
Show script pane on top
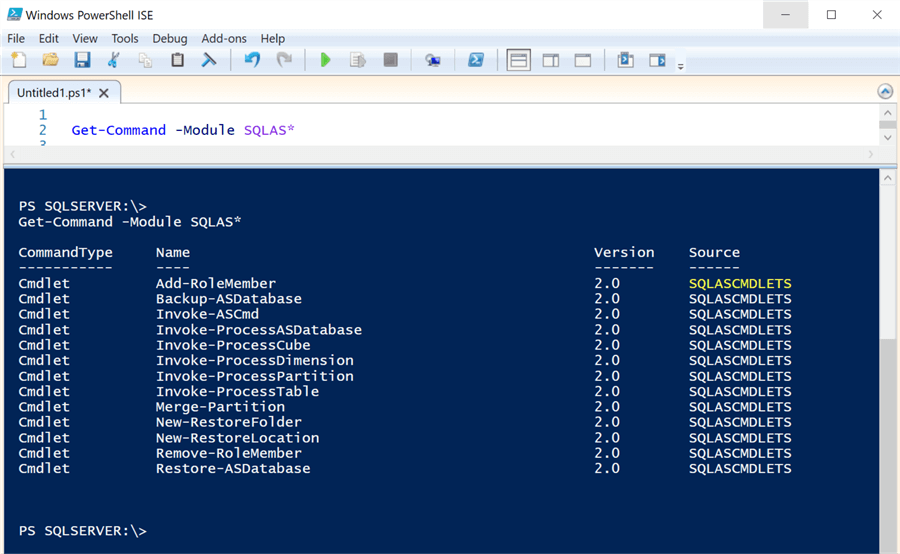[x=518, y=60]
